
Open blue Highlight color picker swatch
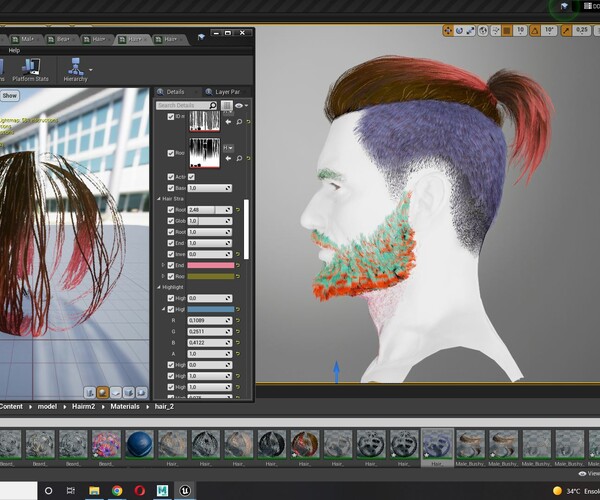coord(210,309)
